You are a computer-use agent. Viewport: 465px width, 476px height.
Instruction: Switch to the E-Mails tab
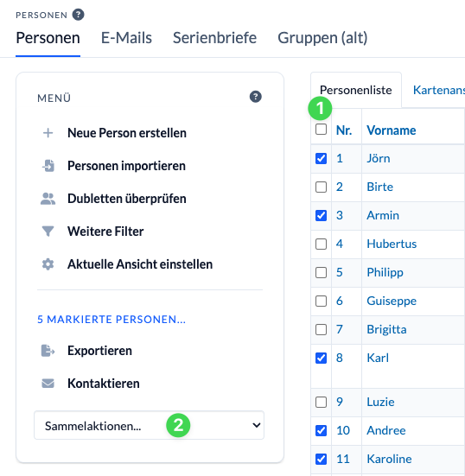point(126,38)
